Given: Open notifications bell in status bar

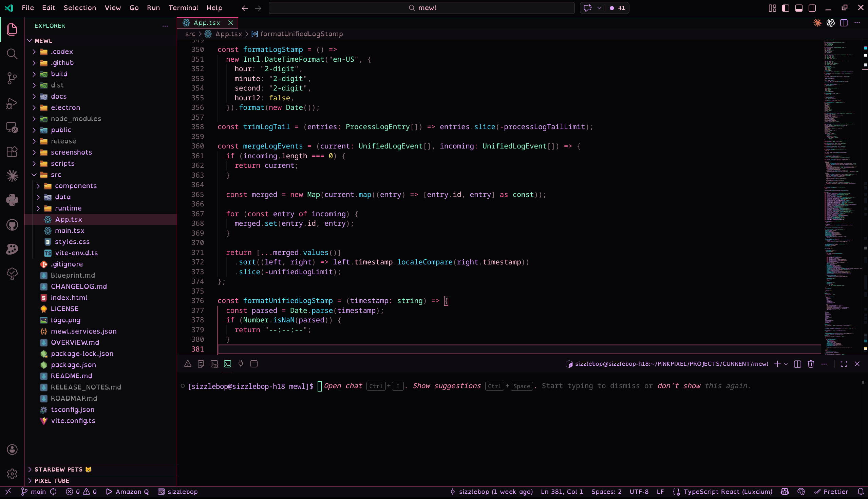Looking at the screenshot, I should coord(860,492).
